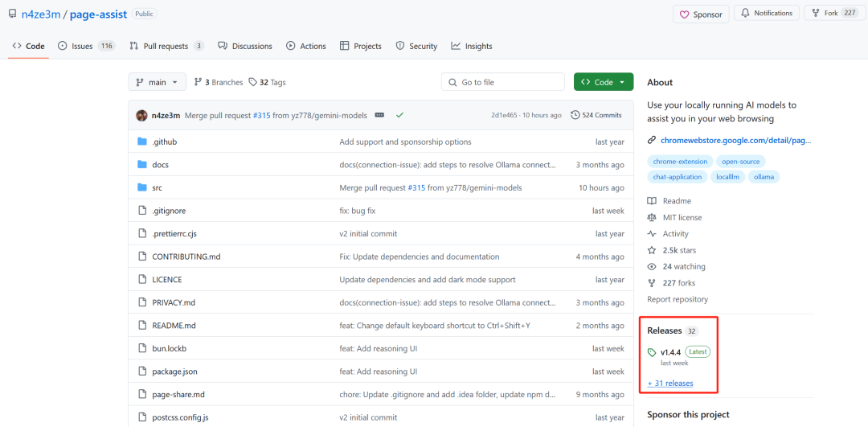This screenshot has height=427, width=868.
Task: View the 32 Tags link
Action: click(x=268, y=82)
